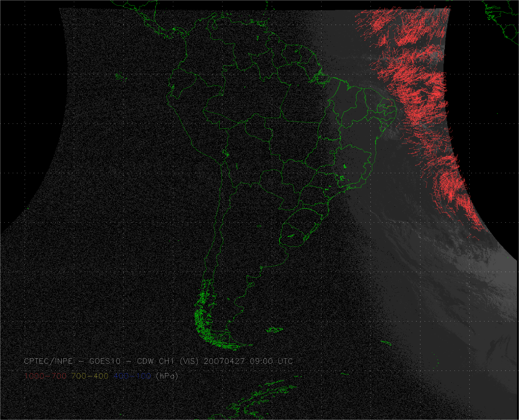Click the South Georgia island outline

point(386,343)
